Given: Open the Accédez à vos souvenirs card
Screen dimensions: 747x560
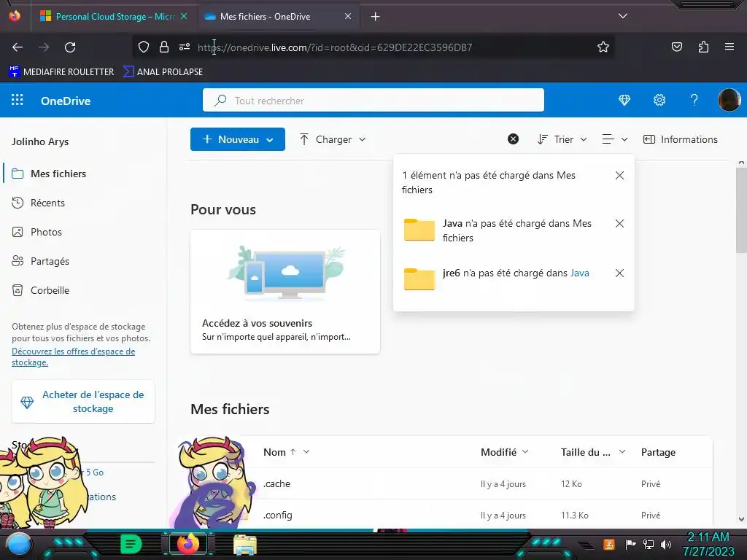Looking at the screenshot, I should (285, 292).
